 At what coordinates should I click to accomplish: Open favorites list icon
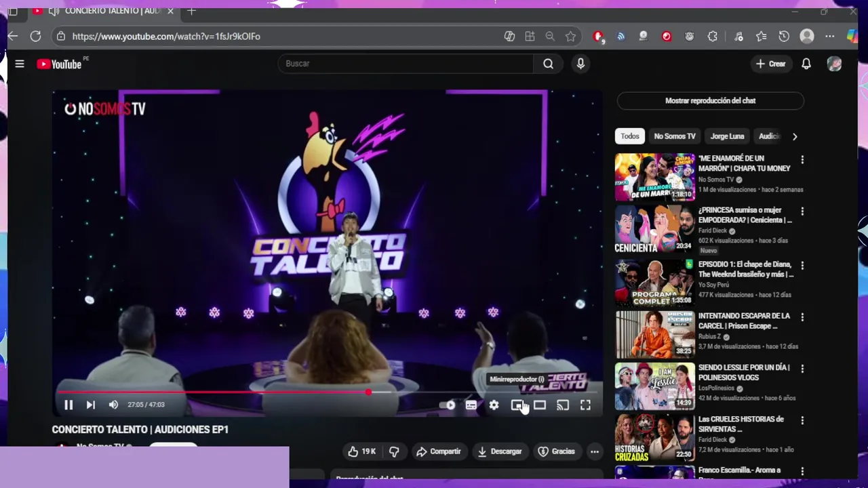[762, 37]
